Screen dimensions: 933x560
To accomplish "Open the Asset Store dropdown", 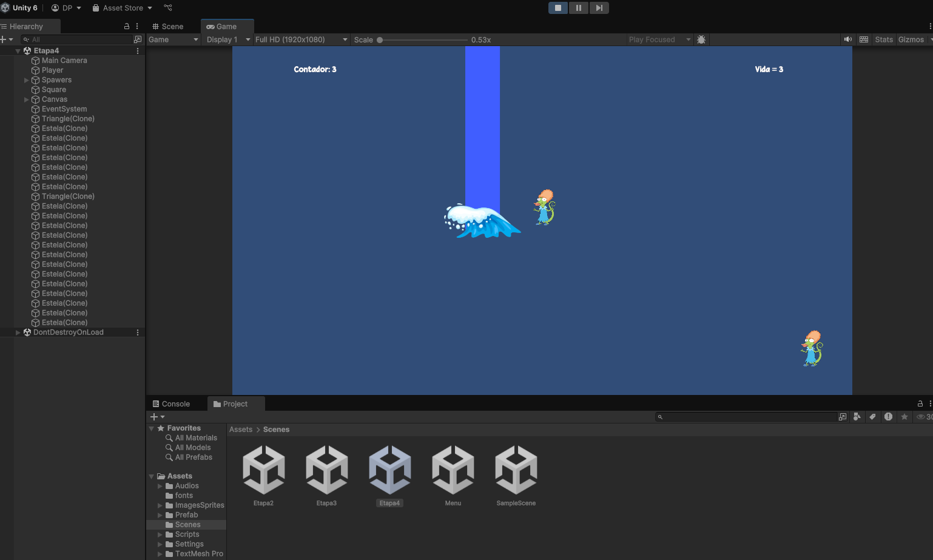I will coord(122,8).
